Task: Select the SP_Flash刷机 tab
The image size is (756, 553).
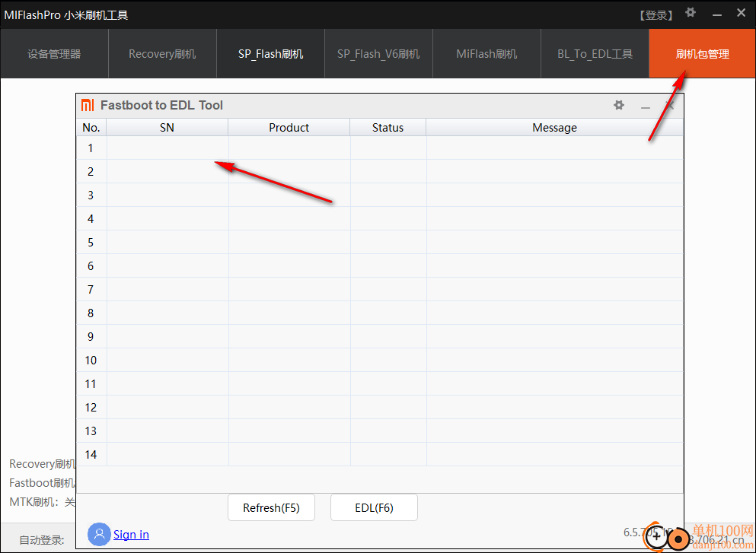Action: [270, 53]
